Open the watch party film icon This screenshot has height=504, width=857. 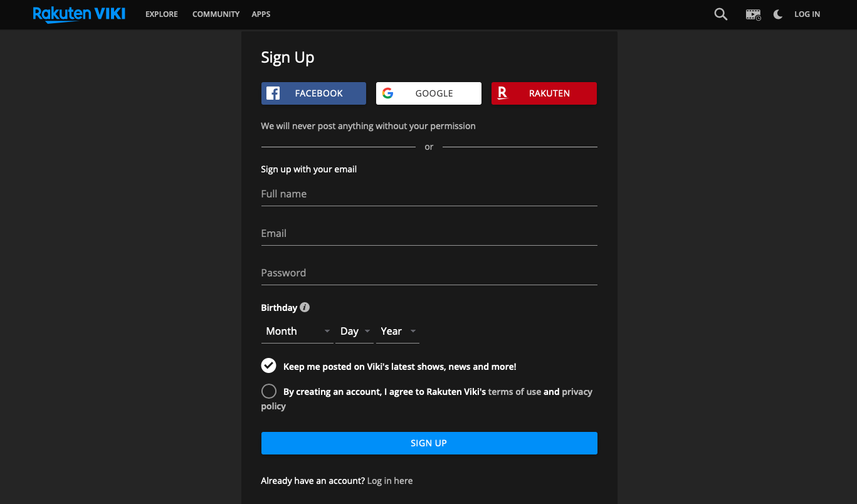click(754, 14)
